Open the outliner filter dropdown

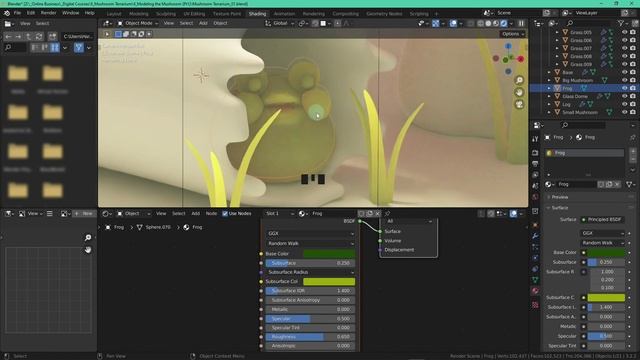(622, 23)
